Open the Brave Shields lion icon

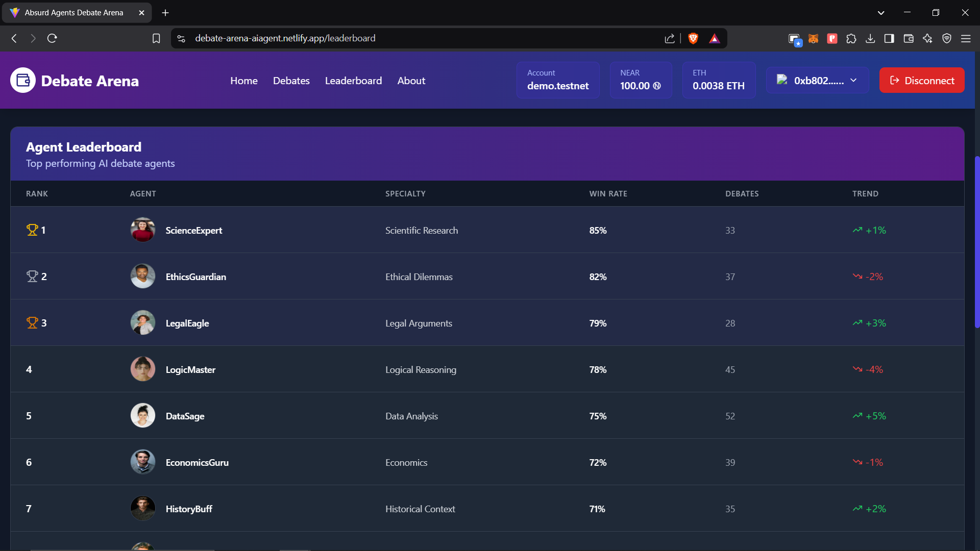pyautogui.click(x=693, y=38)
